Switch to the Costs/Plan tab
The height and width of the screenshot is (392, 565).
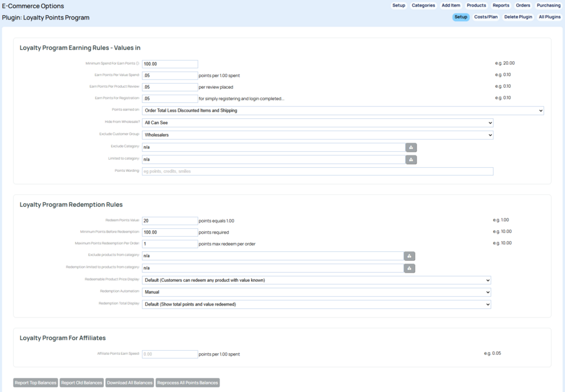tap(486, 17)
